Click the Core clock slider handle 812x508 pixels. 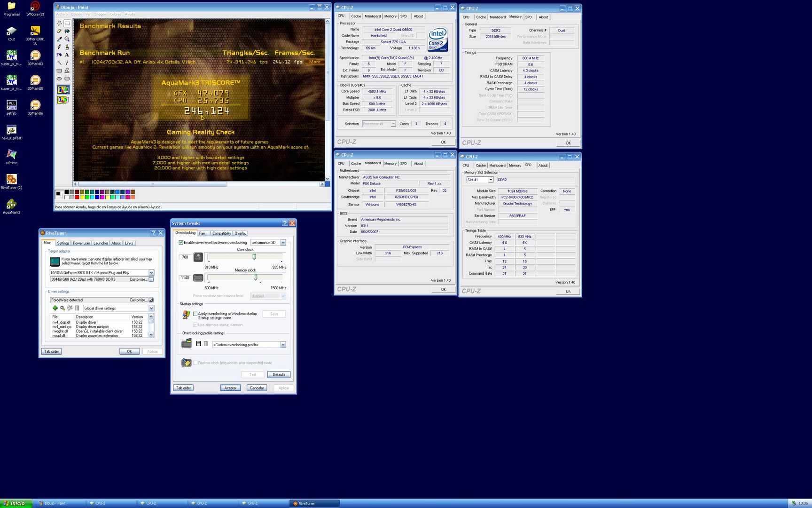[x=254, y=257]
